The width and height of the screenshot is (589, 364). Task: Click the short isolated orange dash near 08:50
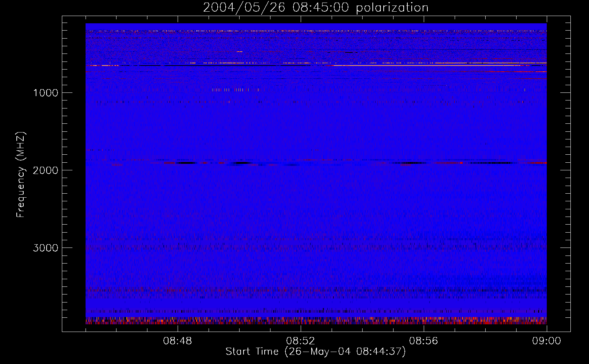point(239,52)
